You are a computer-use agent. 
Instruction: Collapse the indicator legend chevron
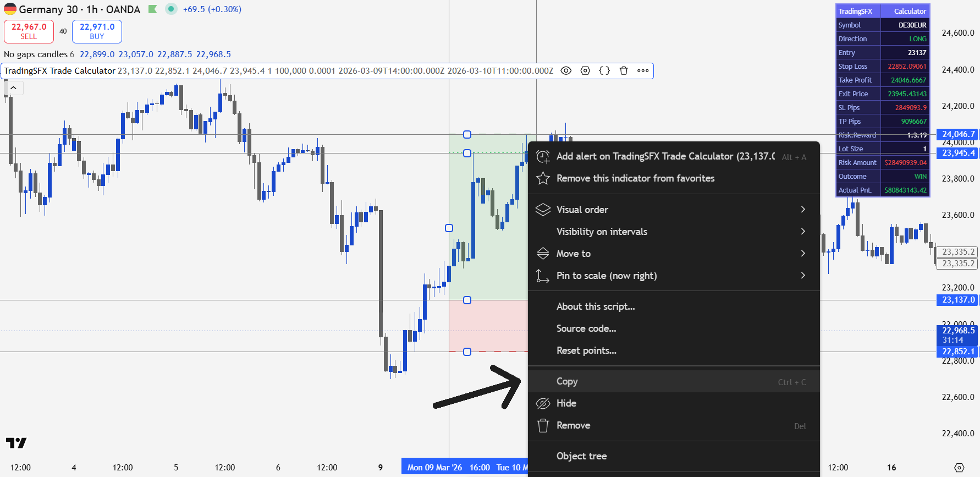[x=13, y=87]
